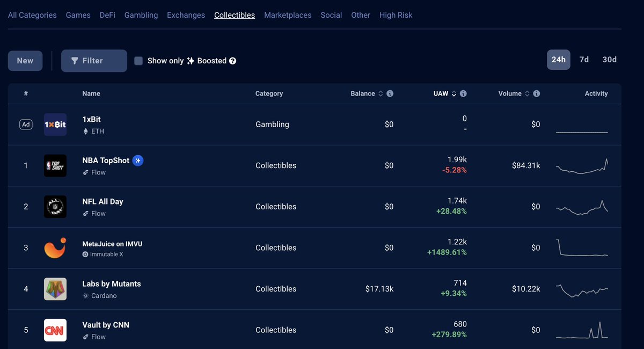Click the New button
The width and height of the screenshot is (644, 349).
[x=25, y=61]
